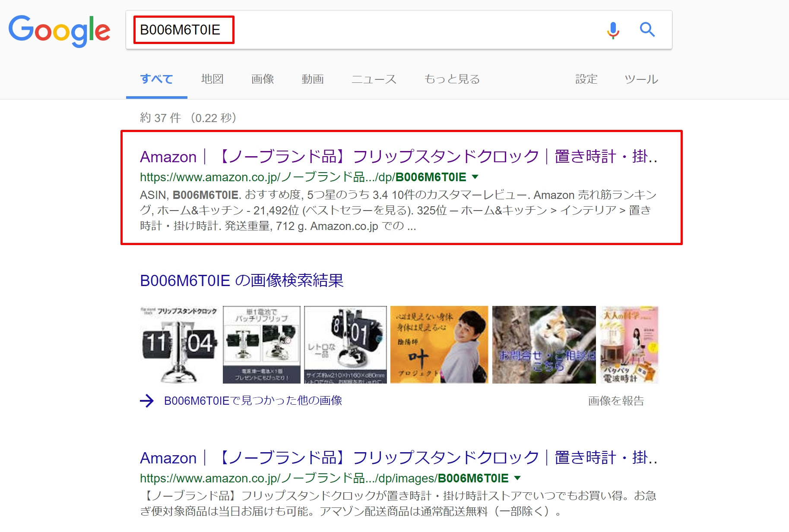Expand the もっと見る dropdown
This screenshot has width=789, height=532.
(451, 79)
